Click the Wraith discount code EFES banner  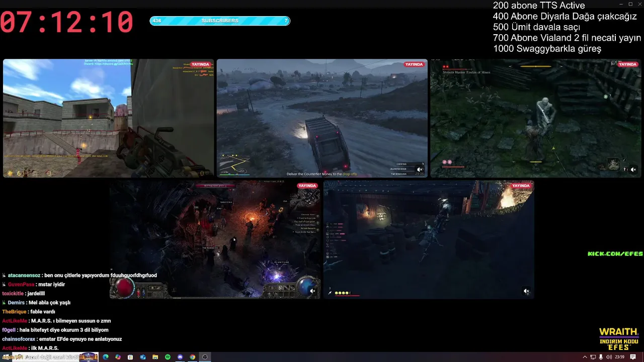pos(618,339)
